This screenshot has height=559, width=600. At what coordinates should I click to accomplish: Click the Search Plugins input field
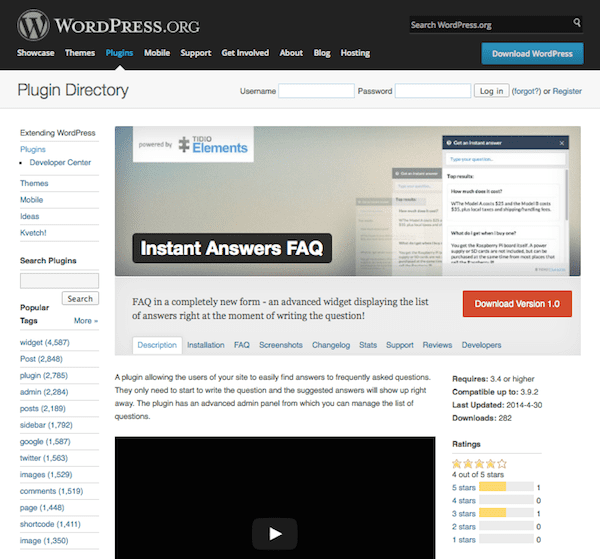pyautogui.click(x=59, y=280)
